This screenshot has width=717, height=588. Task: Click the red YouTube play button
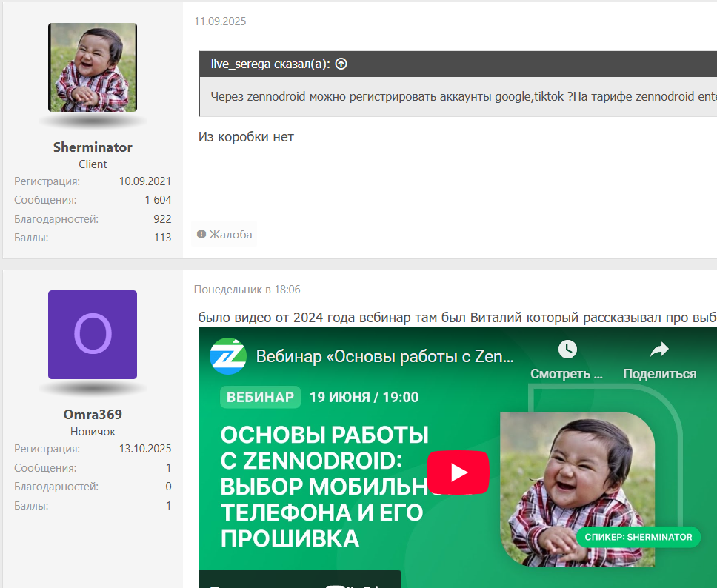tap(458, 472)
